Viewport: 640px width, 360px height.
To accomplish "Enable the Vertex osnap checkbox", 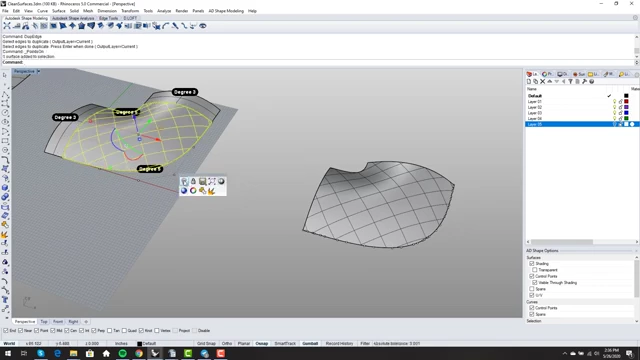I will (x=157, y=331).
